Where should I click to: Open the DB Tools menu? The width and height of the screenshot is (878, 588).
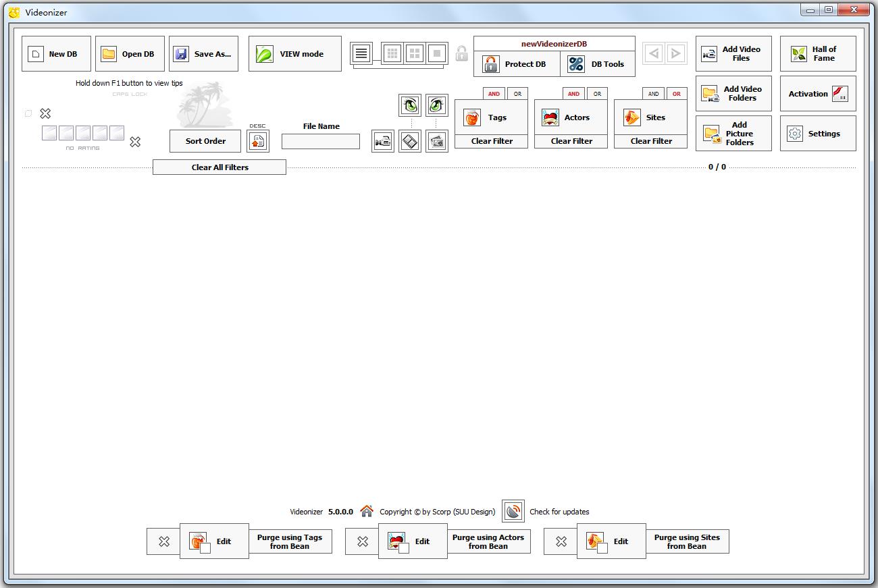click(x=598, y=64)
